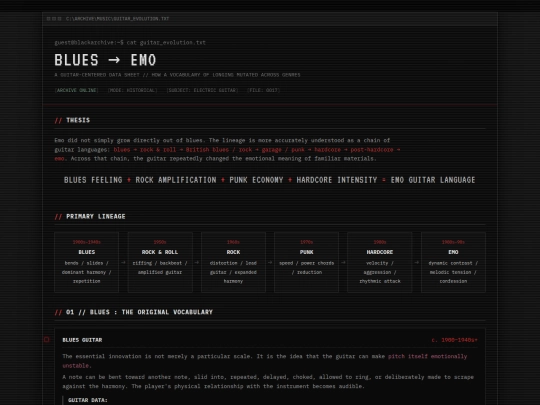This screenshot has width=540, height=405.
Task: Click 'BLUES FEELING' in the formula line
Action: [93, 180]
